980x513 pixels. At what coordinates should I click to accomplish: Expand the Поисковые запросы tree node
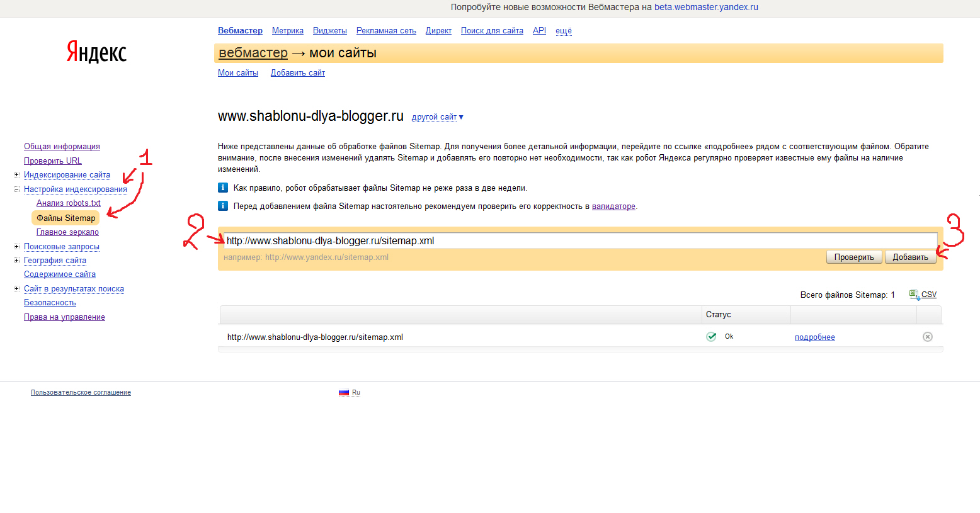point(17,246)
